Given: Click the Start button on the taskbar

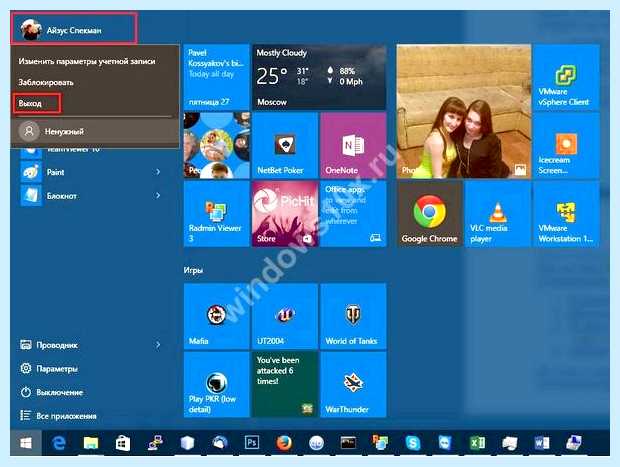Looking at the screenshot, I should (x=26, y=443).
